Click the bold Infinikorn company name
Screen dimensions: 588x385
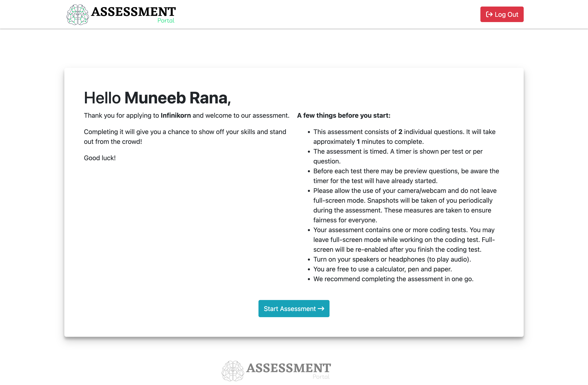click(176, 115)
